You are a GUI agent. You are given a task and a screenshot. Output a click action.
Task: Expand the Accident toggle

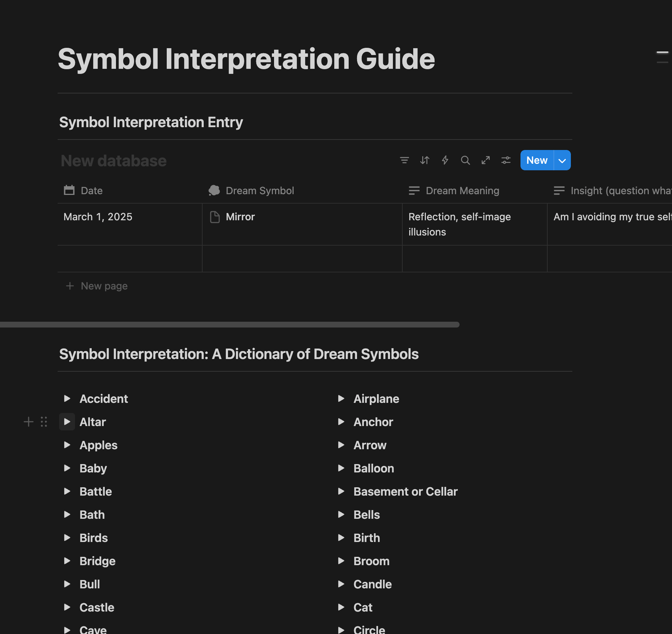(67, 399)
